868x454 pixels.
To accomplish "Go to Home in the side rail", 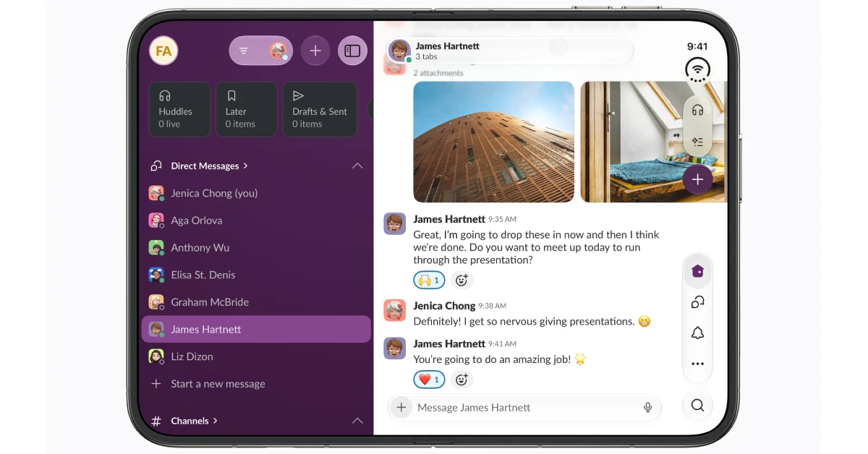I will pos(697,271).
